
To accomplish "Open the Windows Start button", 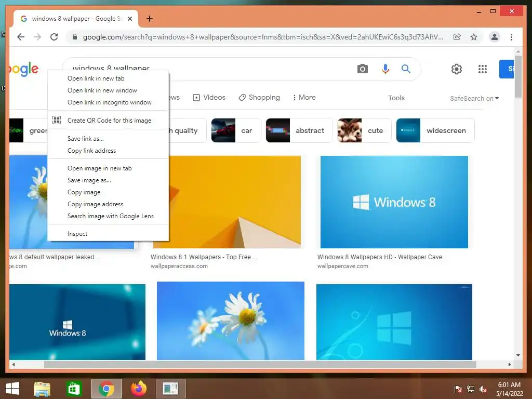I will (12, 389).
